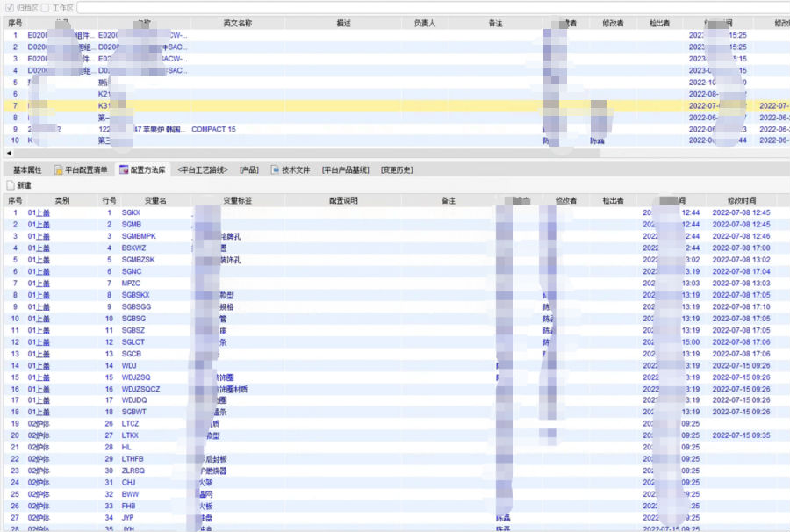This screenshot has width=790, height=532.
Task: Click the 描述 column header
Action: tap(343, 23)
